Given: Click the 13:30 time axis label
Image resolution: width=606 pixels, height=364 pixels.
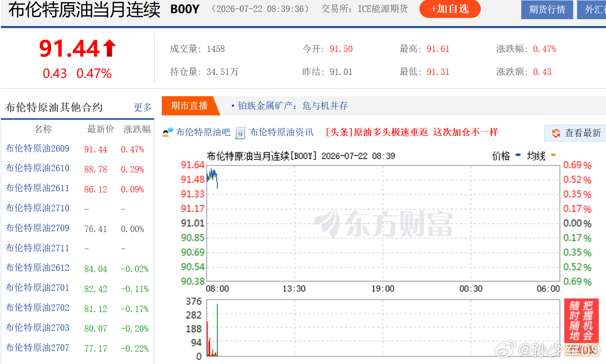Looking at the screenshot, I should [x=294, y=289].
